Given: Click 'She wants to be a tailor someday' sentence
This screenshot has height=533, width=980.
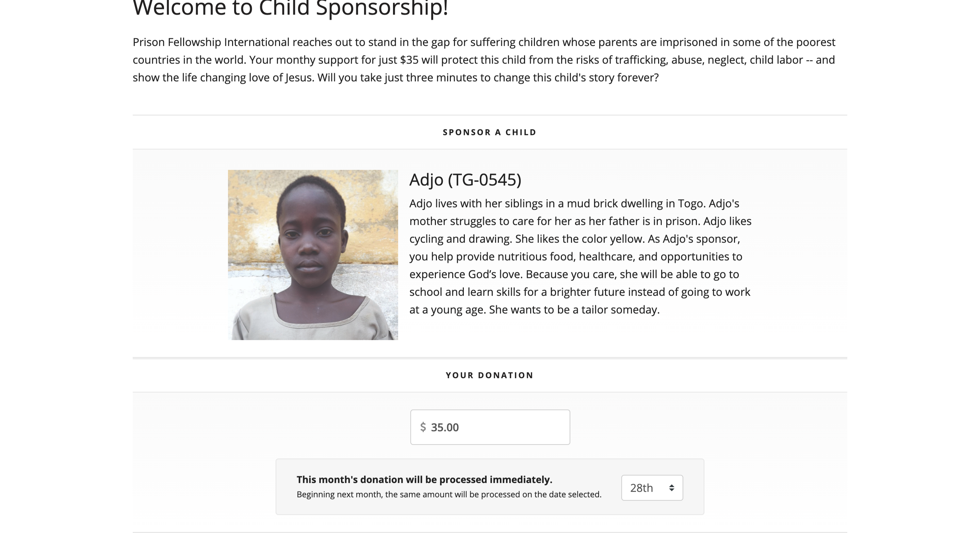Looking at the screenshot, I should [574, 310].
